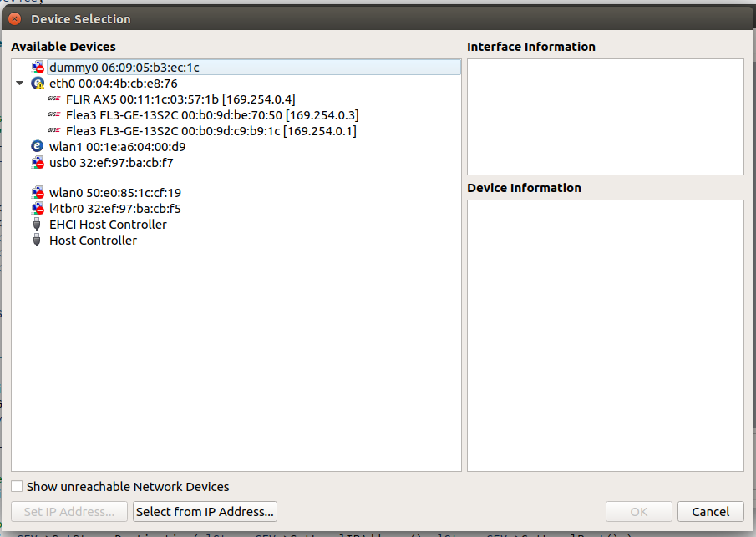This screenshot has height=537, width=756.
Task: Click the EHCI Host Controller USB icon
Action: click(x=38, y=225)
